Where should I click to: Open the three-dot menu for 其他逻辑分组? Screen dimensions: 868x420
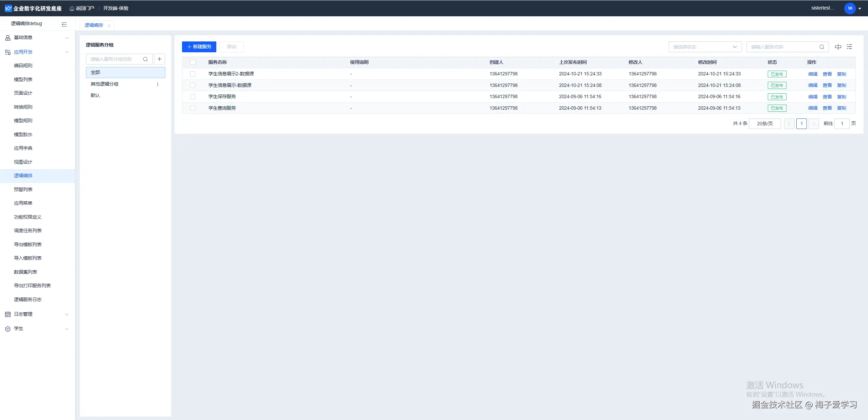pos(158,84)
